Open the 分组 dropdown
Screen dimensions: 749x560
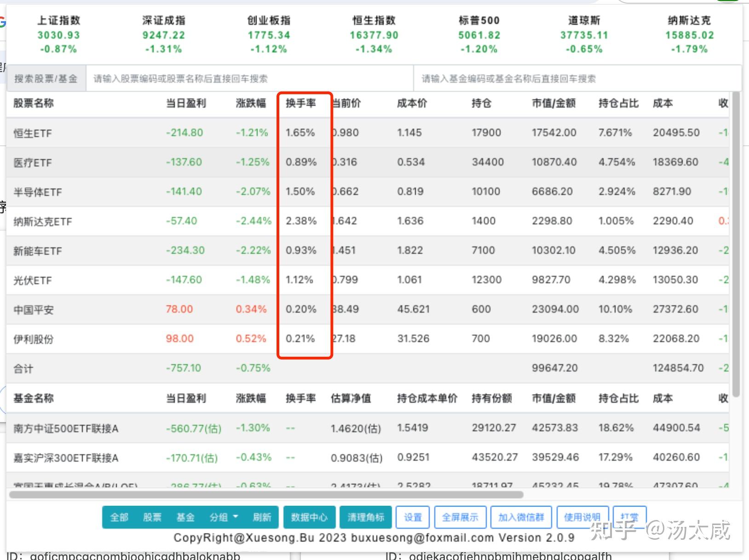pos(224,517)
